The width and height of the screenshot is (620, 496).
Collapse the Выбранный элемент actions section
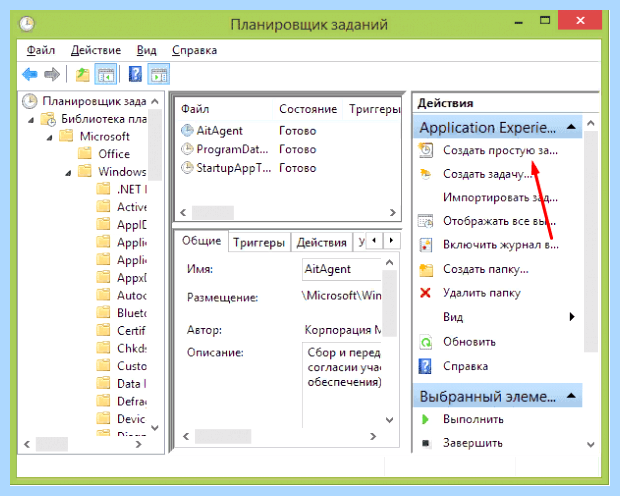pyautogui.click(x=571, y=396)
